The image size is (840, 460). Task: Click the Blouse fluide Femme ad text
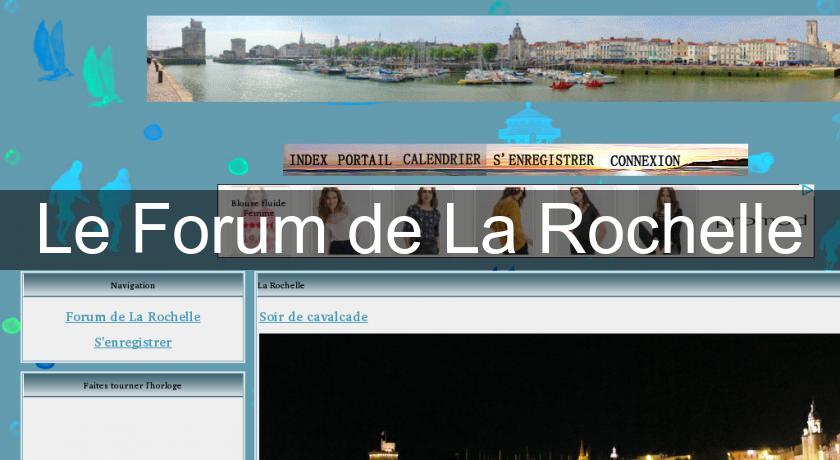258,208
